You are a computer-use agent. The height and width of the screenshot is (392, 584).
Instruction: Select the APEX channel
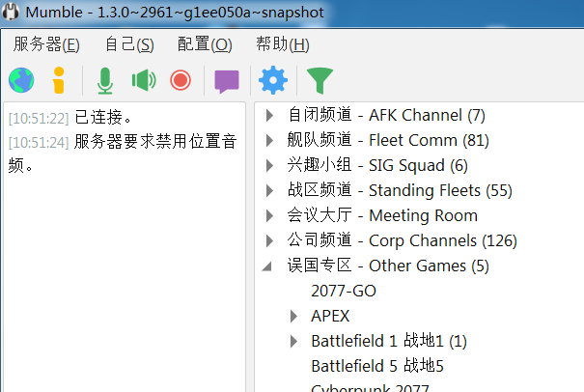tap(330, 316)
